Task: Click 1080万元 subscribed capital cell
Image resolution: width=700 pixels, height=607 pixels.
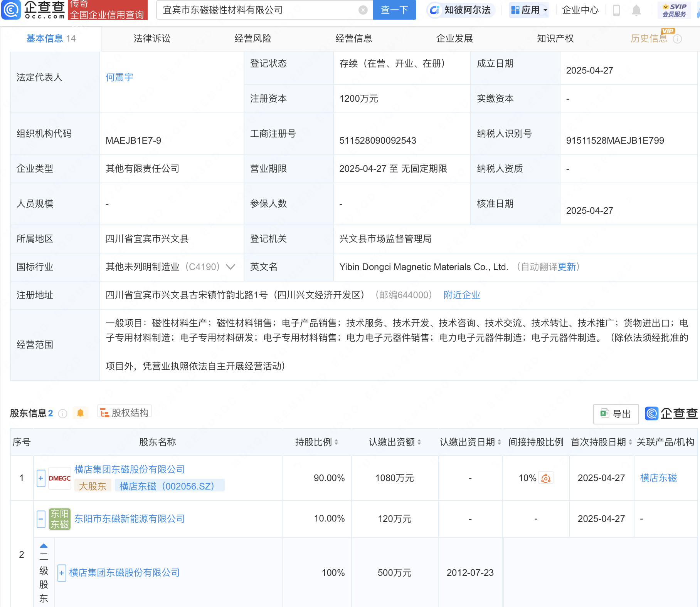Action: pos(395,478)
